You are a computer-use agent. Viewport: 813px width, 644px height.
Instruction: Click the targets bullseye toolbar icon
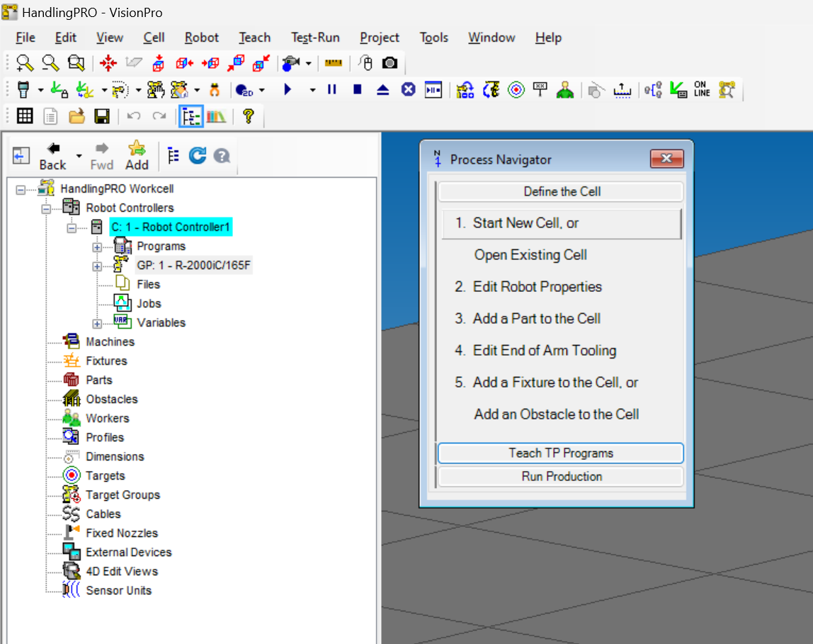516,90
